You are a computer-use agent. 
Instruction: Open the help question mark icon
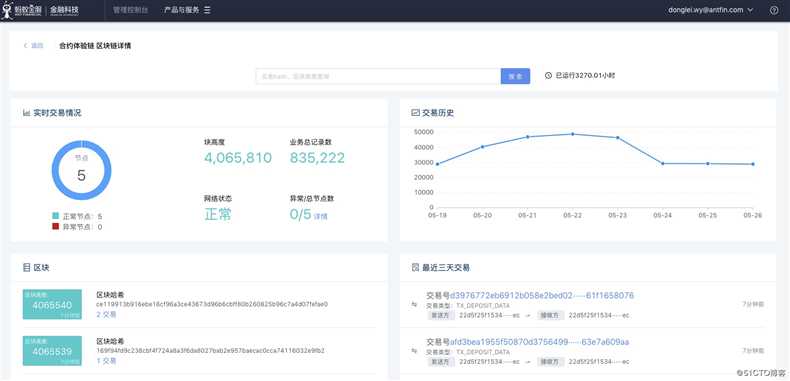click(x=774, y=10)
